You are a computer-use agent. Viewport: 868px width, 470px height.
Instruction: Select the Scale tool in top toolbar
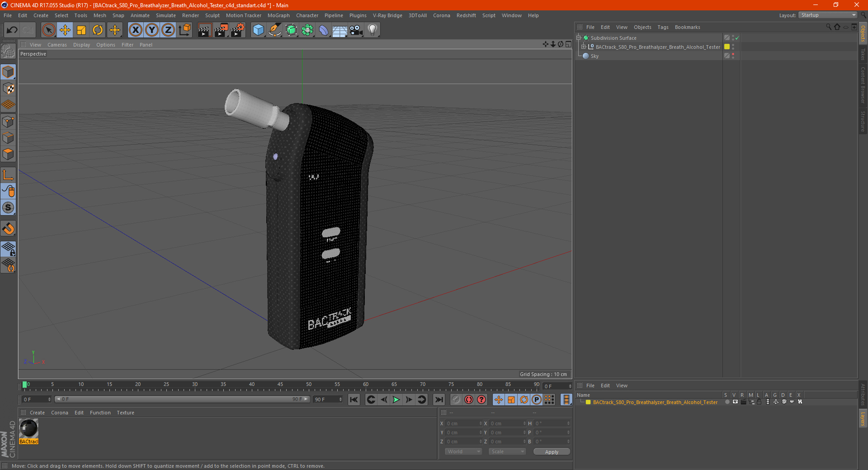coord(81,30)
